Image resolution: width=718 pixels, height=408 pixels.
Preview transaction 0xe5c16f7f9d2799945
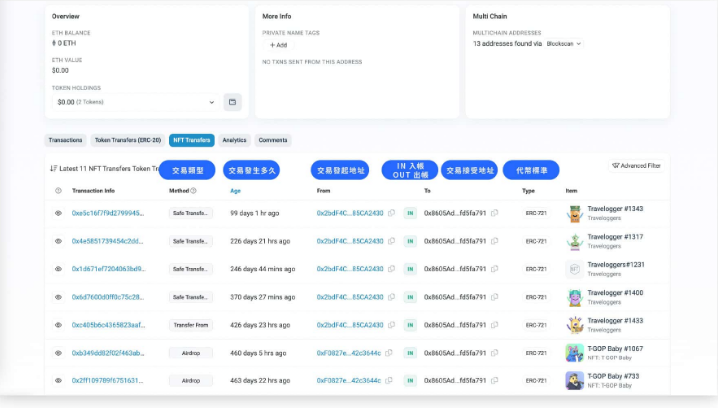(58, 213)
